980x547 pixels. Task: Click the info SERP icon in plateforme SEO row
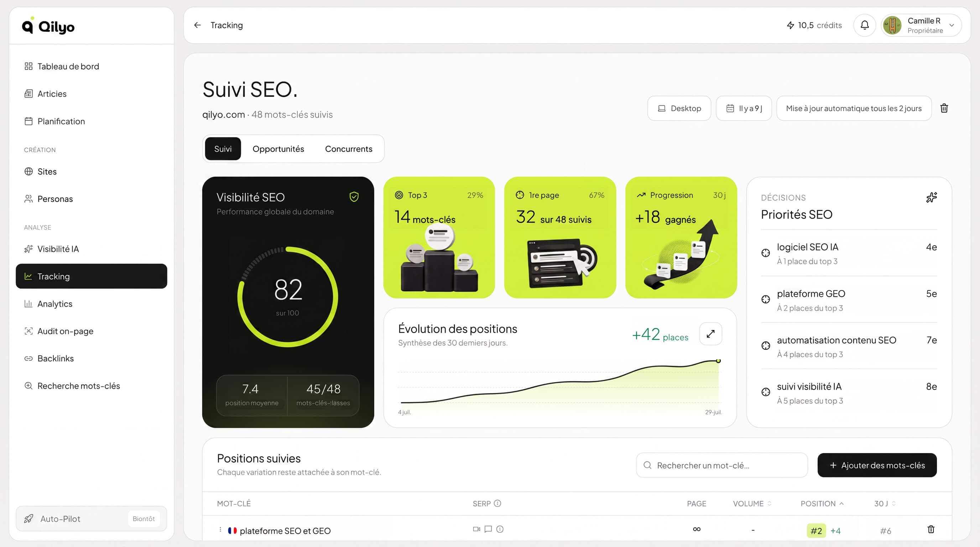[x=500, y=529]
